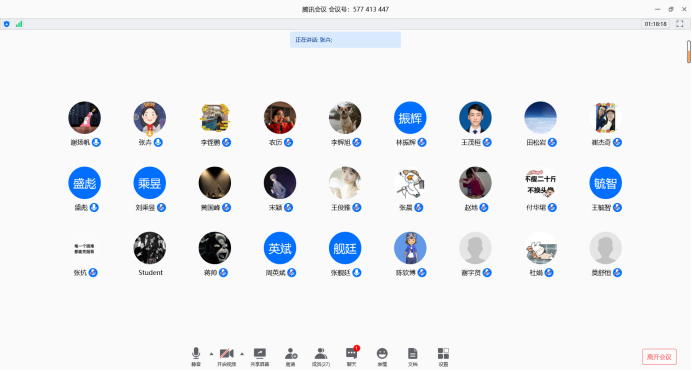Select the avatar above the Student name
Image resolution: width=692 pixels, height=371 pixels.
pos(150,248)
